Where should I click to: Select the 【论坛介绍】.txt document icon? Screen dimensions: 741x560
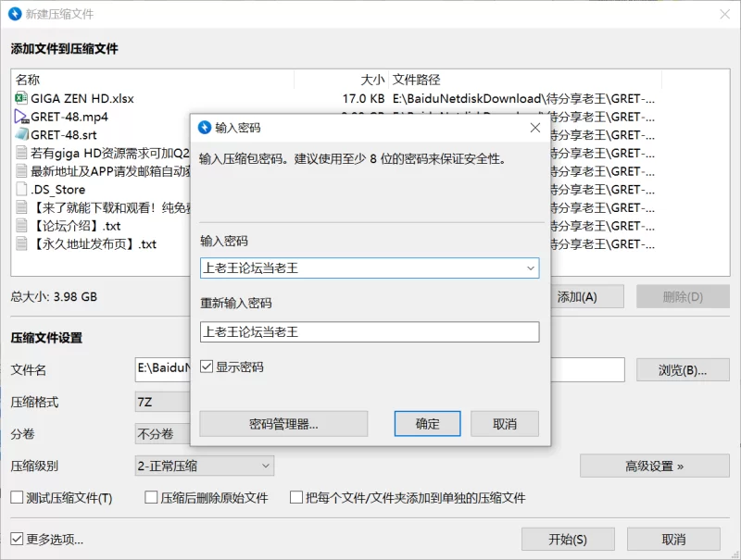pos(21,226)
